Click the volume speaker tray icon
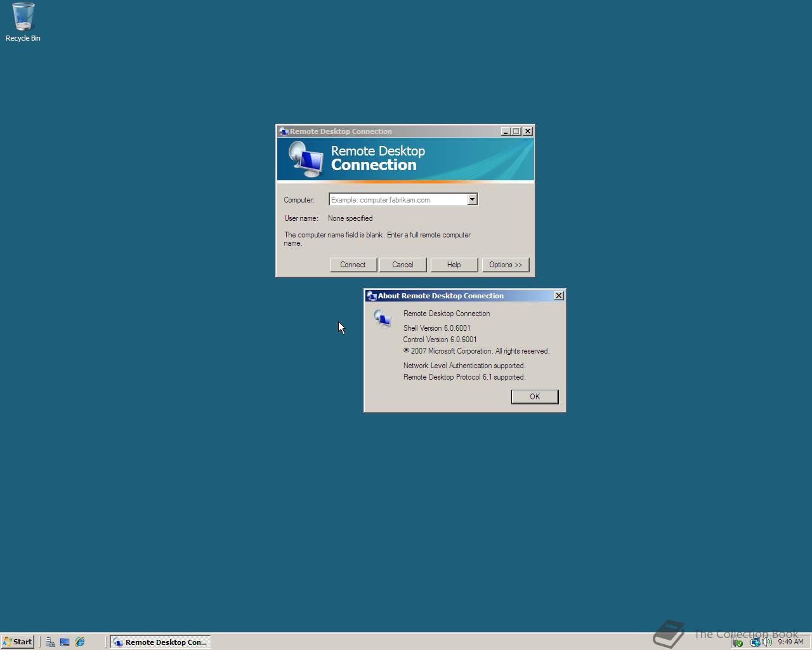The width and height of the screenshot is (812, 650). tap(768, 642)
